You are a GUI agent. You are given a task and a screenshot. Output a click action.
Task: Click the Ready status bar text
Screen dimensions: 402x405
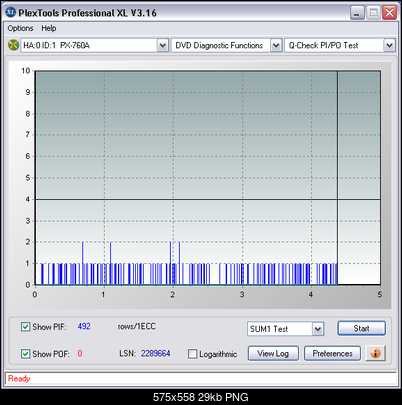(19, 379)
